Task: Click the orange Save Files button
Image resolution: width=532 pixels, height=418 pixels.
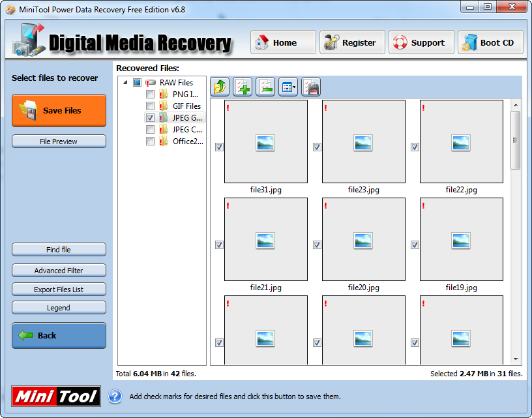Action: point(59,111)
